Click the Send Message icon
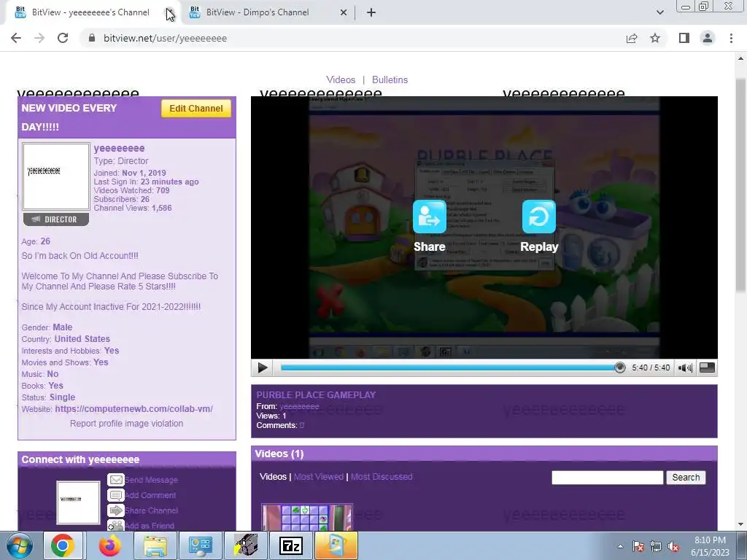This screenshot has height=560, width=747. (x=116, y=480)
